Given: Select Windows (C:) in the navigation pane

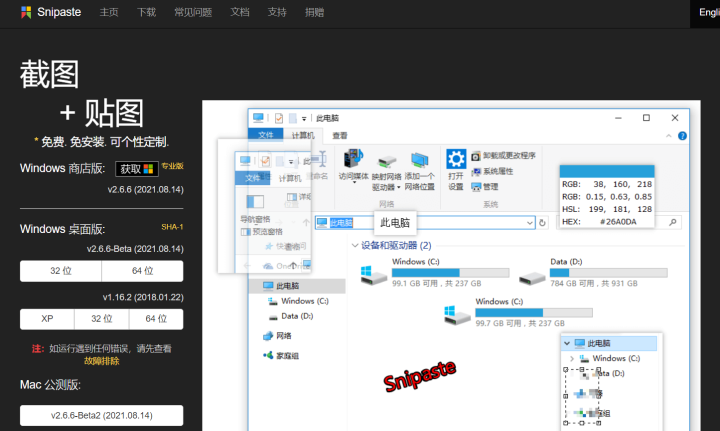Looking at the screenshot, I should 298,301.
